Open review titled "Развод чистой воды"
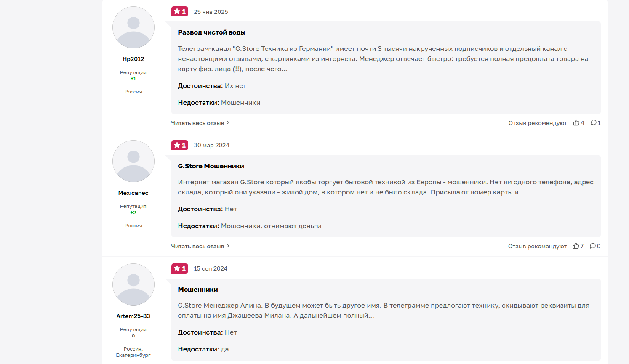The height and width of the screenshot is (364, 629). click(x=212, y=32)
